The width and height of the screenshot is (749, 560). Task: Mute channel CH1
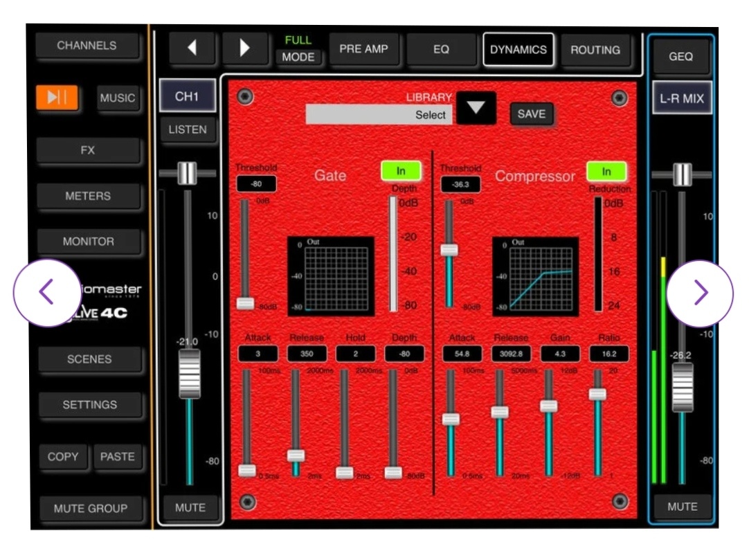190,507
